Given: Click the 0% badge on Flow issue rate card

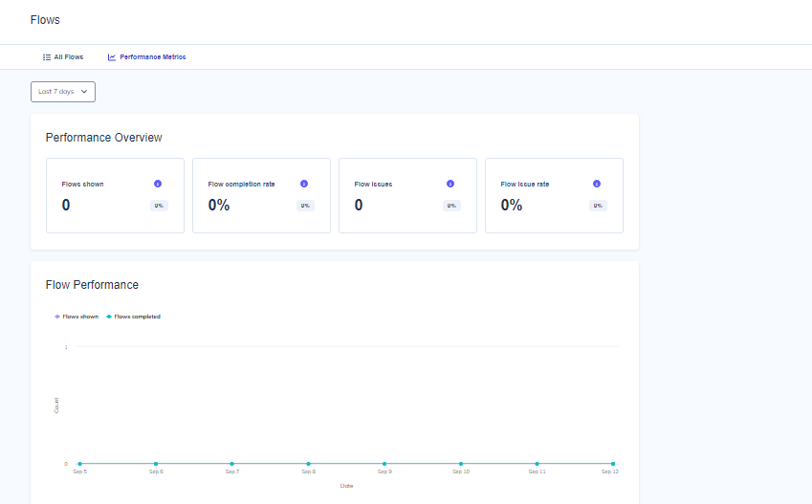Looking at the screenshot, I should [x=598, y=206].
